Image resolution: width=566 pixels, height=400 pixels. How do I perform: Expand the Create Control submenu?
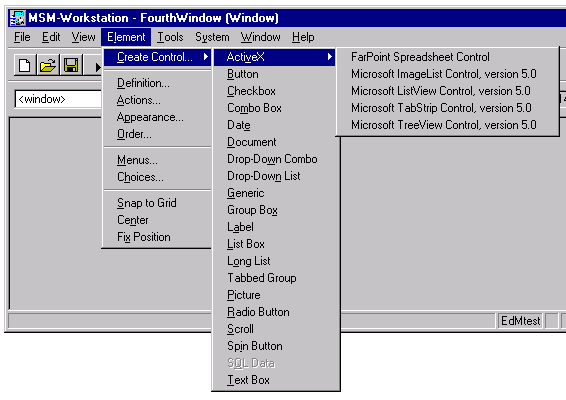click(x=157, y=57)
